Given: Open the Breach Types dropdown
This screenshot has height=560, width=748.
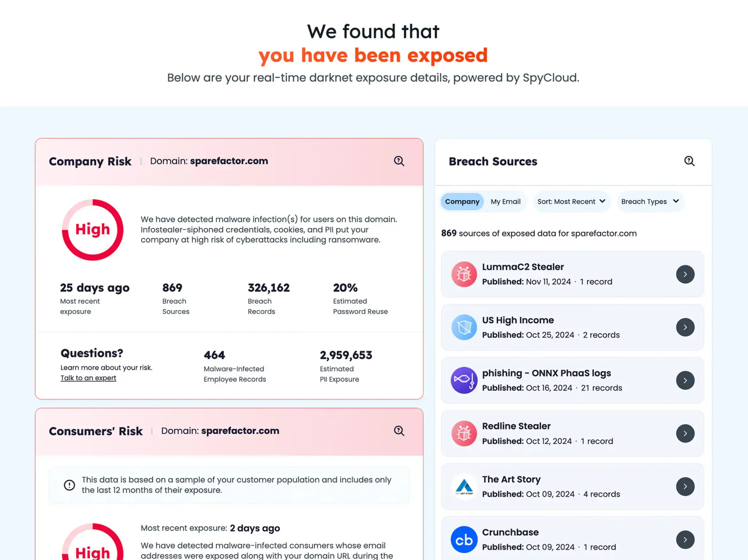Looking at the screenshot, I should pyautogui.click(x=650, y=202).
